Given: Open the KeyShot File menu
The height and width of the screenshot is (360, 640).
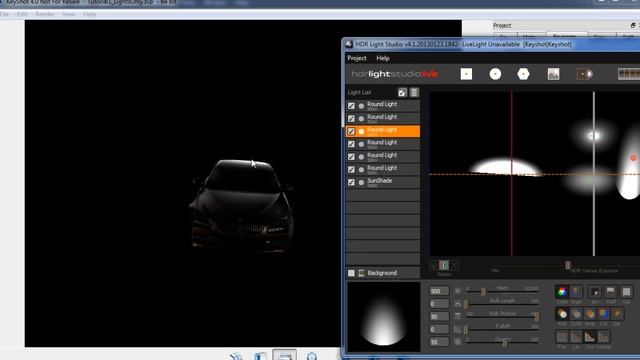Looking at the screenshot, I should click(x=4, y=14).
